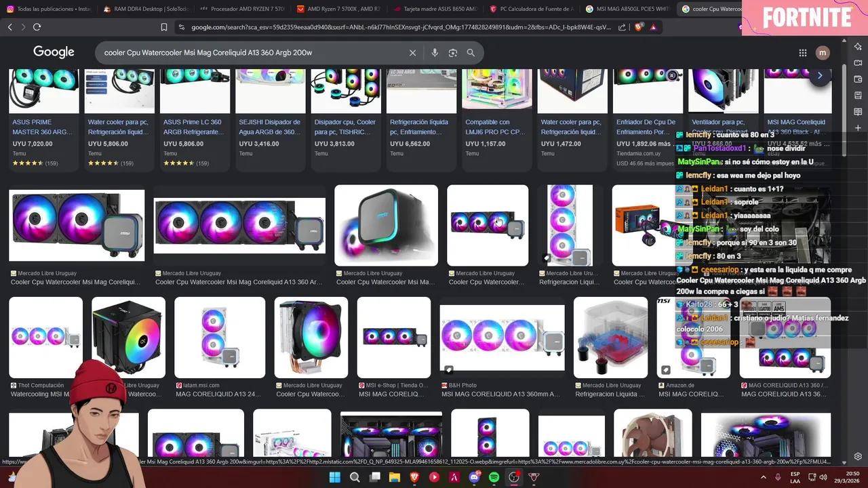Open File Explorer from the taskbar
Viewport: 868px width, 488px height.
click(395, 477)
